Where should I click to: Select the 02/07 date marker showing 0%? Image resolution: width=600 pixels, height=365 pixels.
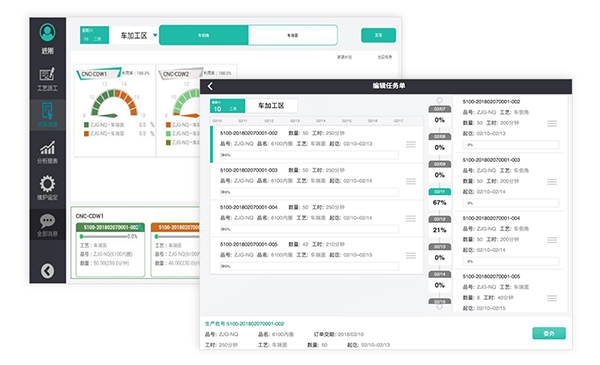tap(439, 116)
